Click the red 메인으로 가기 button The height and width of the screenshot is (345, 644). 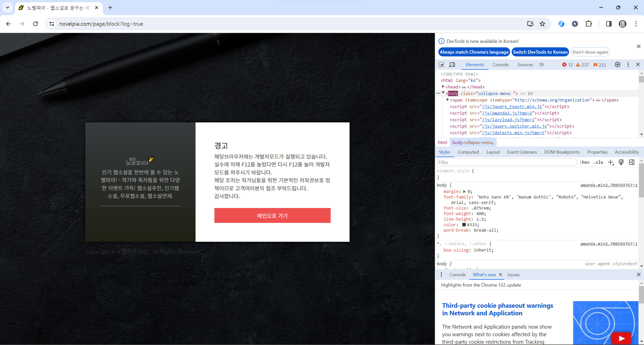(x=273, y=216)
